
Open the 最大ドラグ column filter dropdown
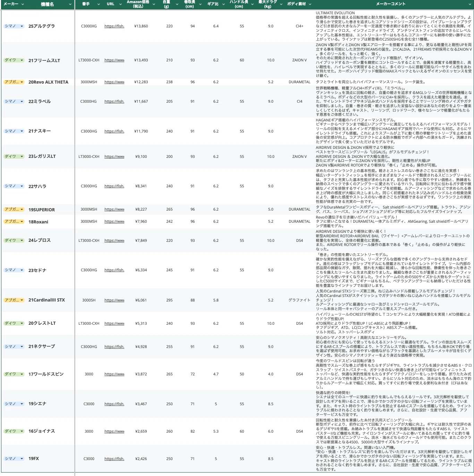(x=281, y=4)
